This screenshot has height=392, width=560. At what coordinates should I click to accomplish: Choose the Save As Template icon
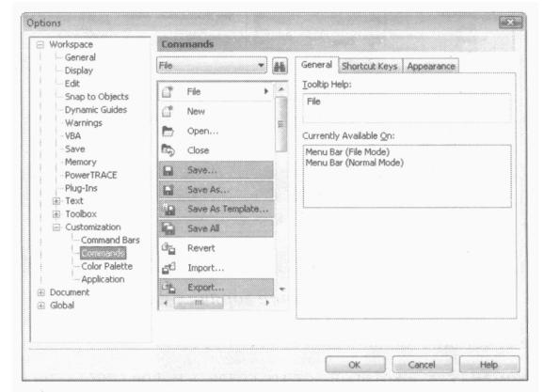point(168,209)
